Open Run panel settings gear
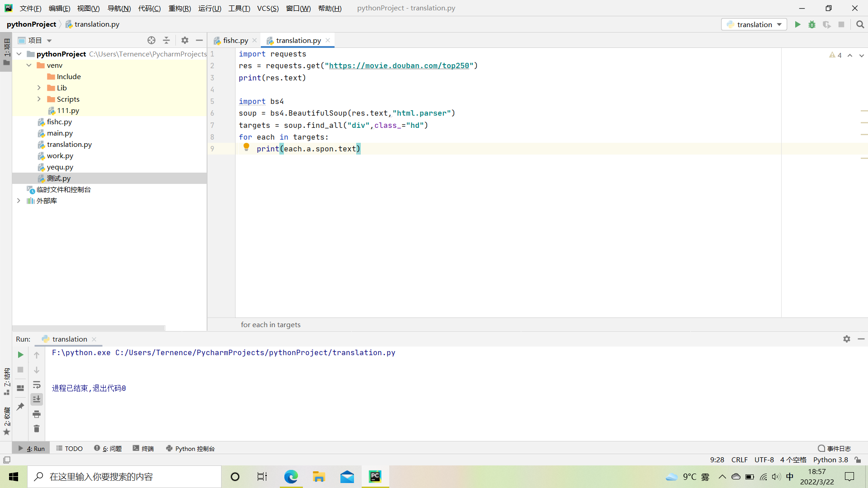Image resolution: width=868 pixels, height=488 pixels. [847, 339]
